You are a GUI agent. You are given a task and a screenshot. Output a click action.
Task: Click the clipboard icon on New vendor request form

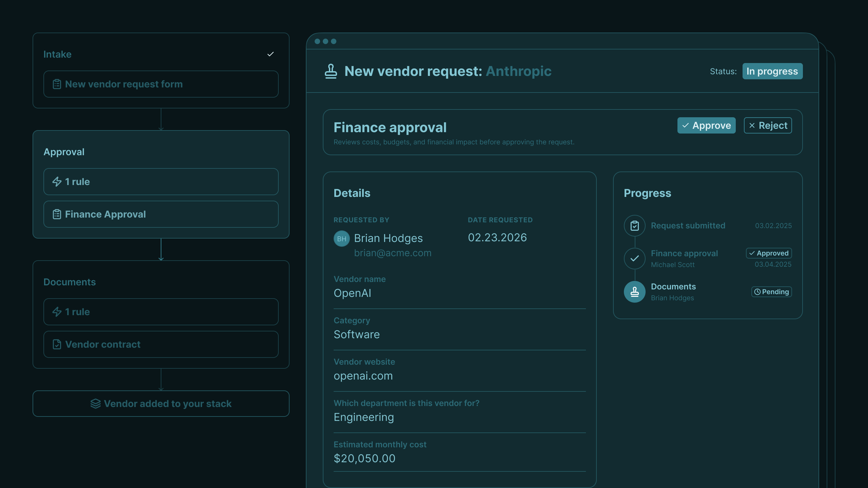(57, 84)
